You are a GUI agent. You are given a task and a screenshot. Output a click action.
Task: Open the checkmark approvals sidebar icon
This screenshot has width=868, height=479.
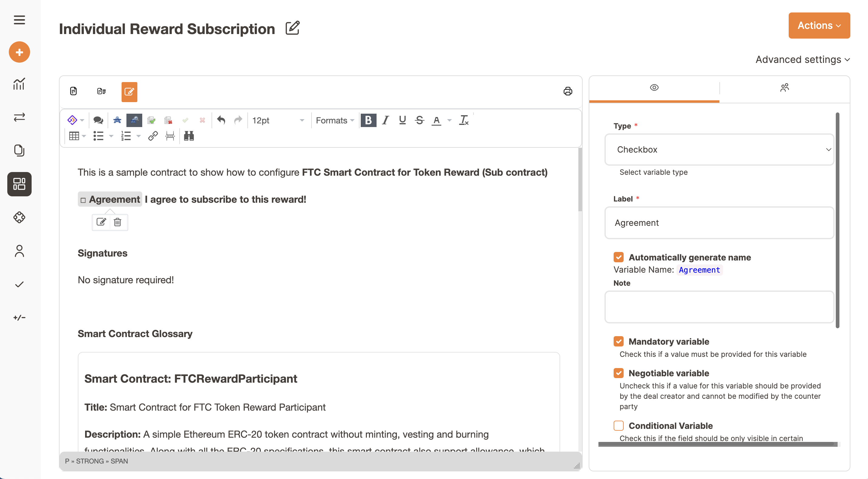point(19,284)
